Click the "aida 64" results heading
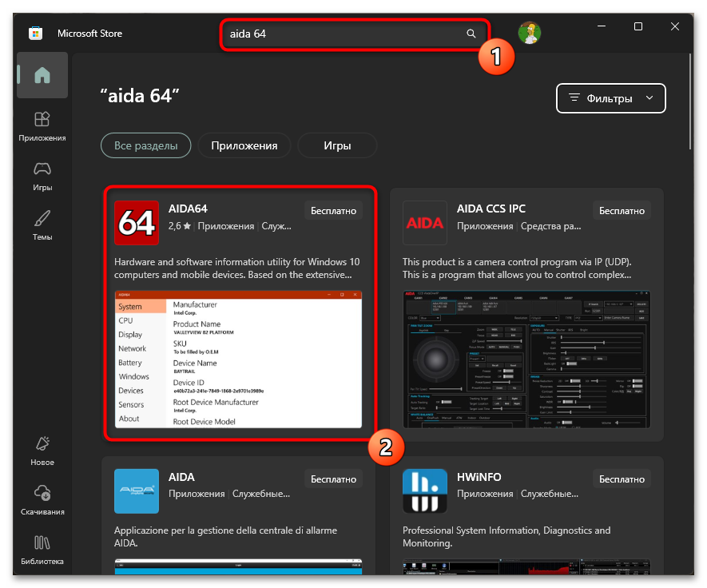The image size is (707, 588). click(x=140, y=96)
